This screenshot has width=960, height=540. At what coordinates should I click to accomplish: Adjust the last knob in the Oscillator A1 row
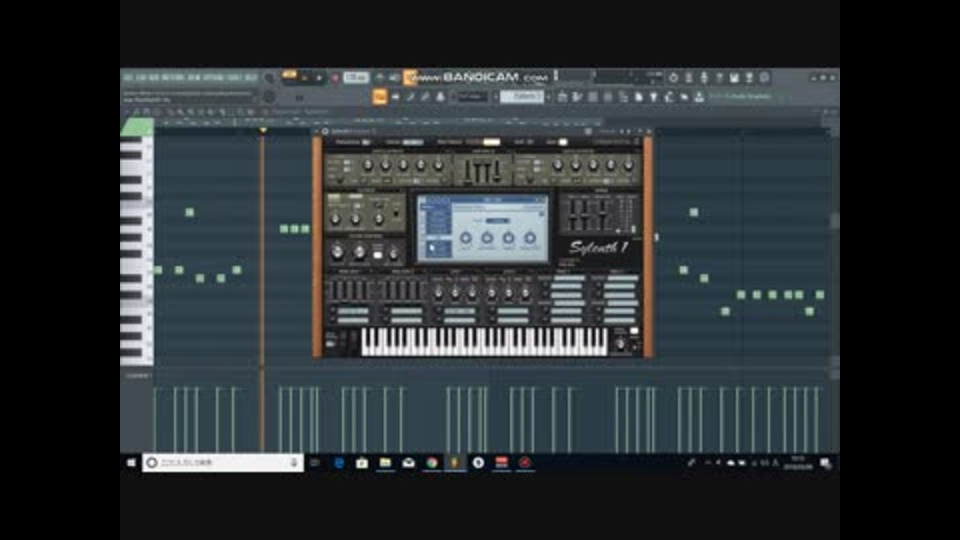[x=438, y=165]
